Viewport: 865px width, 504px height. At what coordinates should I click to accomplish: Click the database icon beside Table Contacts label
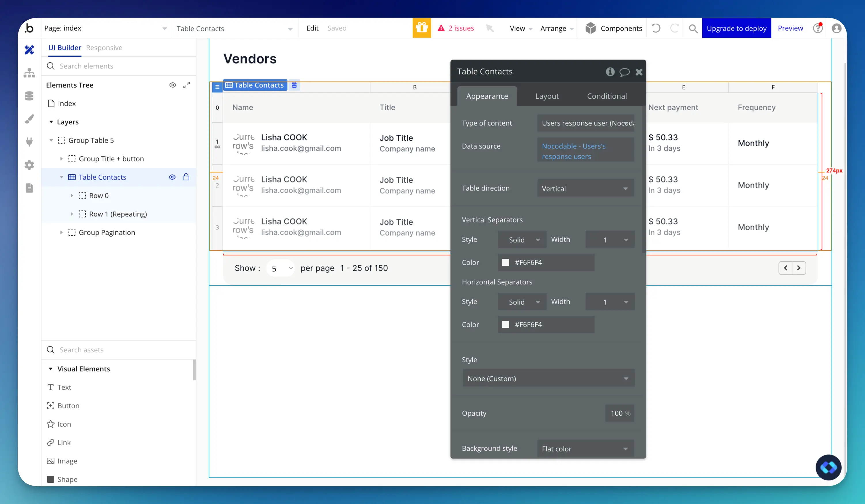294,85
